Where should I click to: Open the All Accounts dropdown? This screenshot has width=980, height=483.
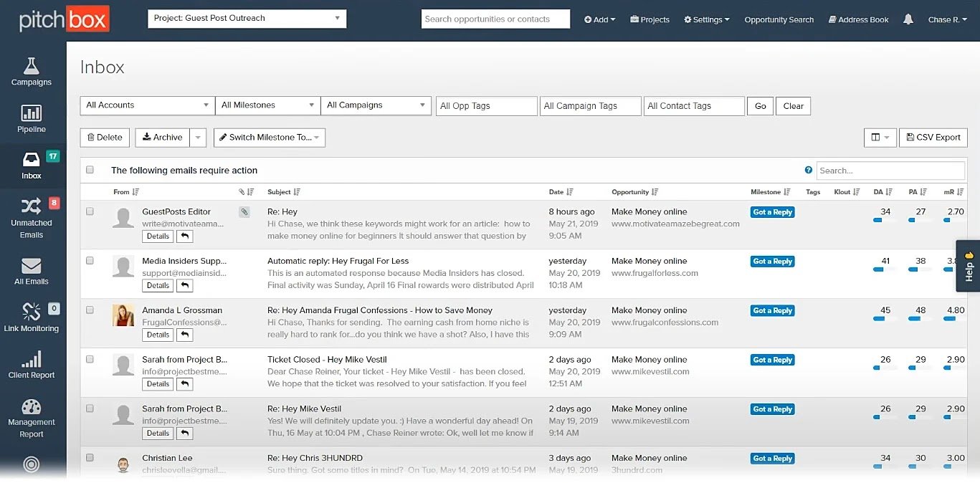point(146,105)
